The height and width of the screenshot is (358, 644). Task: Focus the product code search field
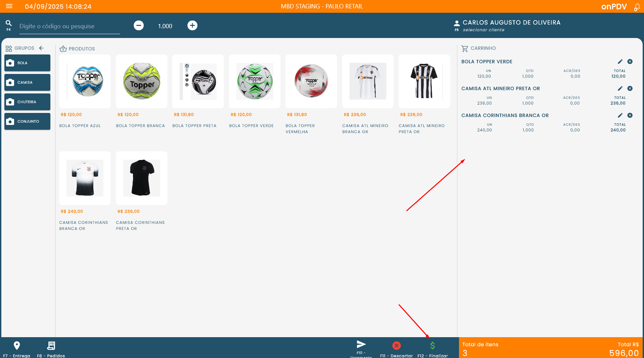coord(70,26)
